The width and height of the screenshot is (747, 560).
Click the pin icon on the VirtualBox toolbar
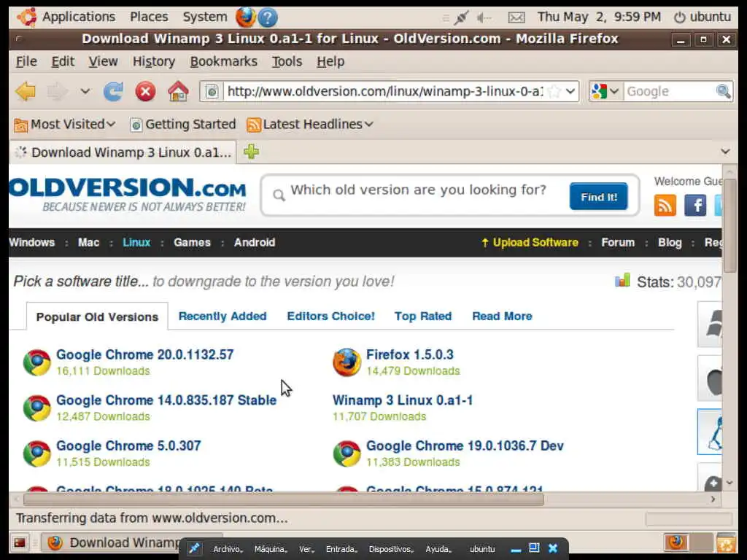point(194,548)
